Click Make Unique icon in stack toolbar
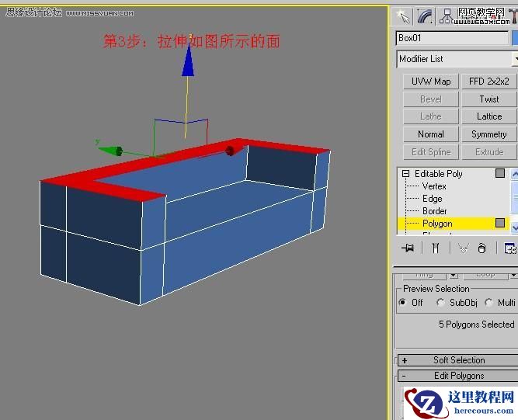The height and width of the screenshot is (420, 518). click(x=463, y=248)
